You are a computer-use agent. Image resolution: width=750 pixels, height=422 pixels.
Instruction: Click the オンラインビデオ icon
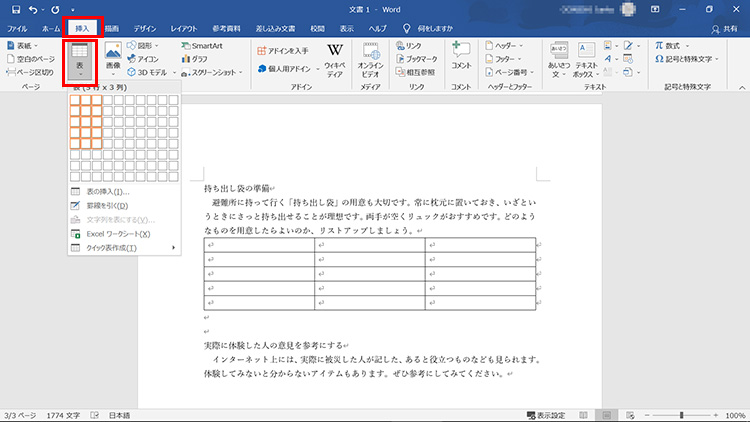coord(371,59)
